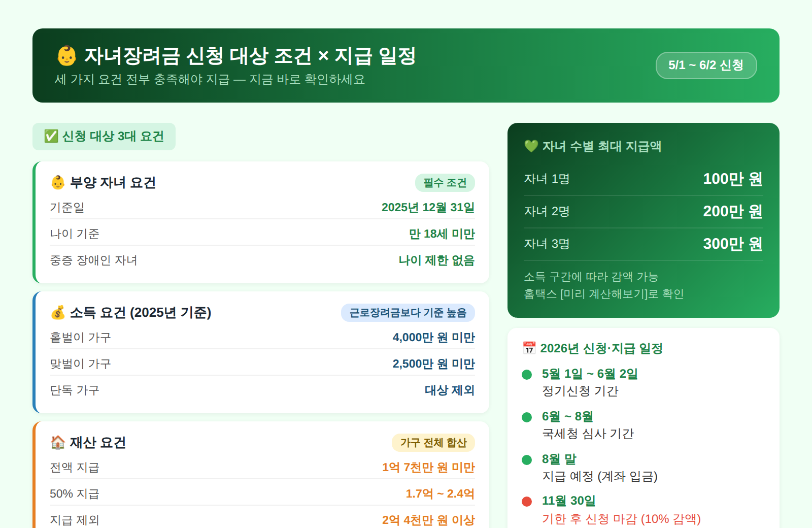
Task: Toggle the green dot beside 6월 ~ 8월
Action: click(526, 417)
